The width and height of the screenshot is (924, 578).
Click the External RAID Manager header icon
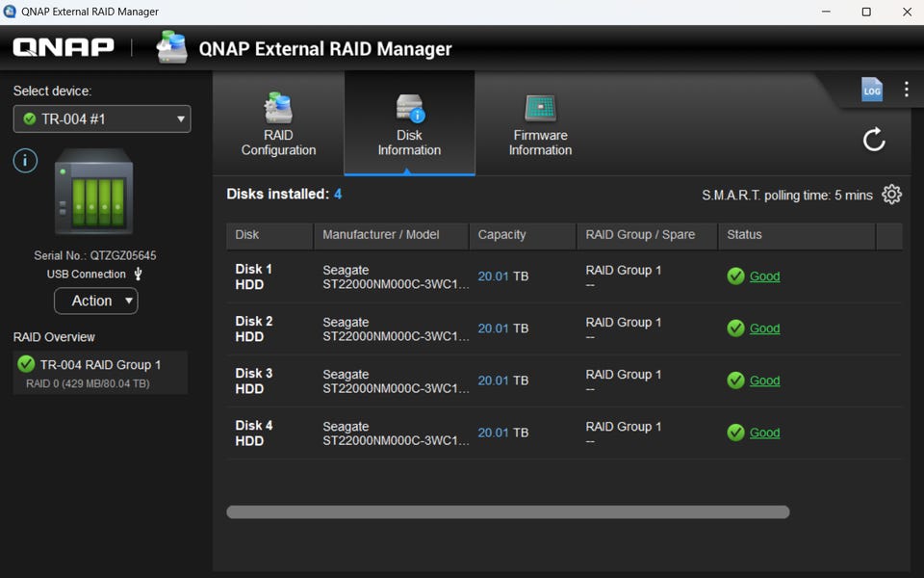(x=171, y=47)
